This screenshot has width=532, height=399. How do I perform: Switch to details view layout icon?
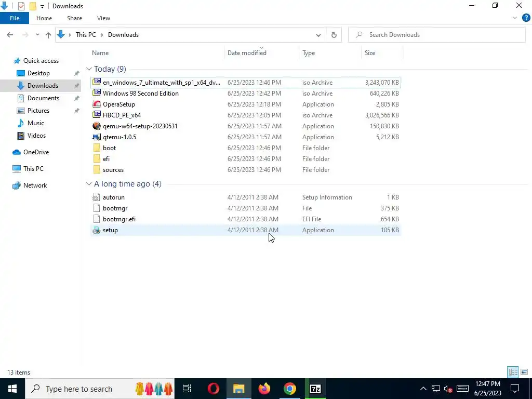(513, 372)
